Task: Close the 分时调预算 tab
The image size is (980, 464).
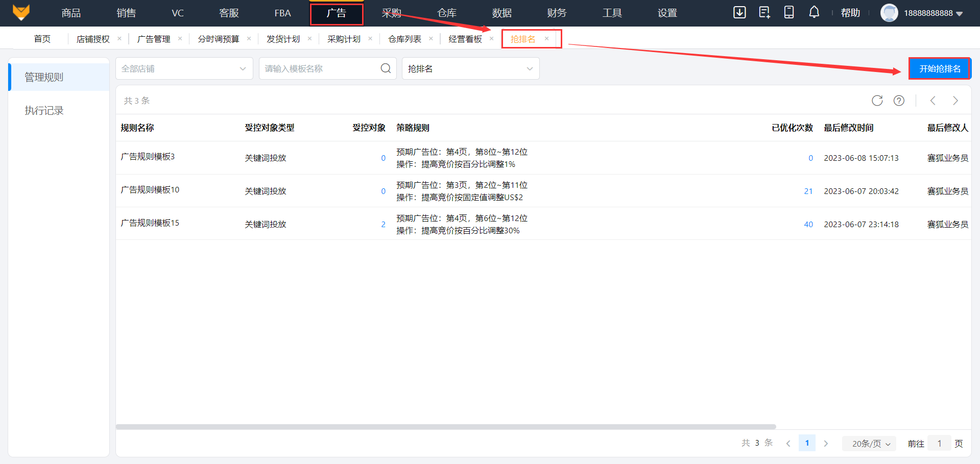Action: pos(249,38)
